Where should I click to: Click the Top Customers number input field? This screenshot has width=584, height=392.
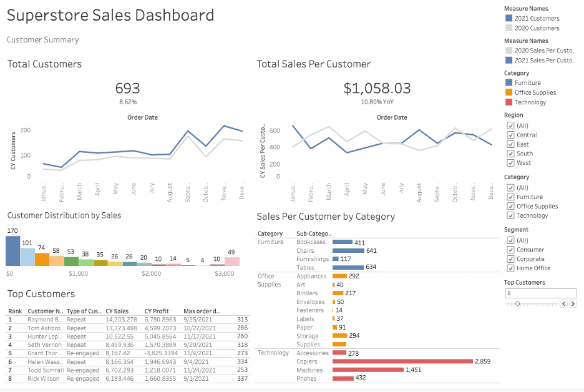click(x=540, y=293)
